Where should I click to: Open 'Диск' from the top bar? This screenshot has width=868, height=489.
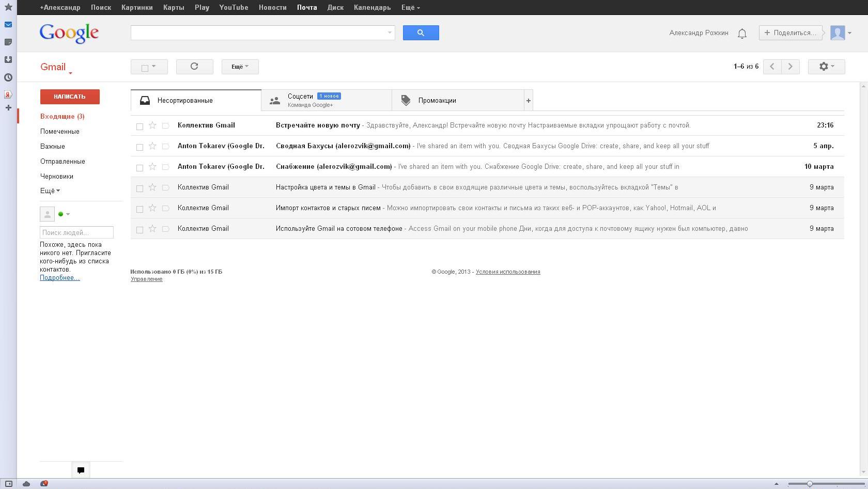[x=335, y=7]
